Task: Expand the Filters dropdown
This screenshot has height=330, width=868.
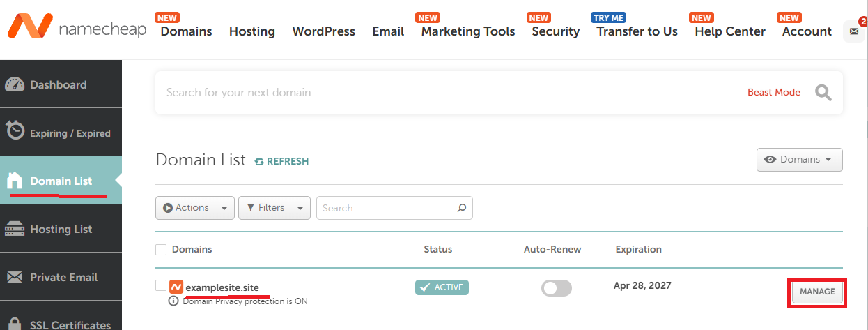Action: click(274, 208)
